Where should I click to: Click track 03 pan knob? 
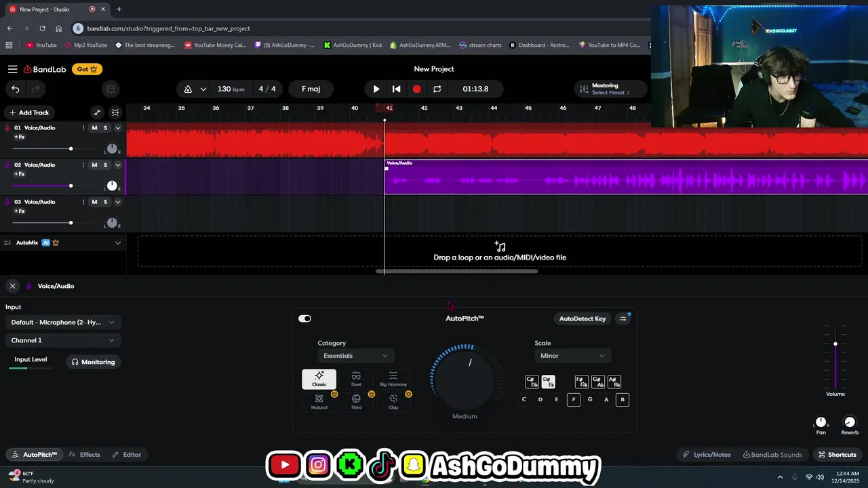[112, 223]
